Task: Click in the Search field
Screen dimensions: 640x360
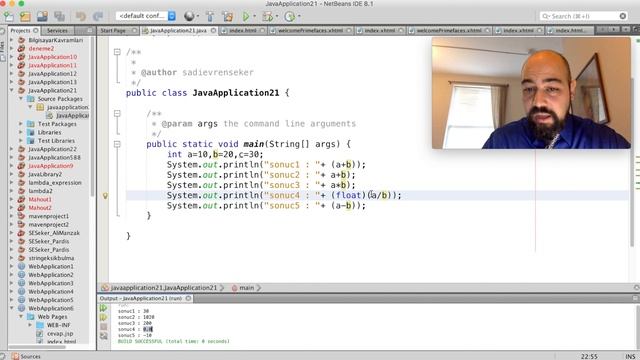Action: pos(584,16)
